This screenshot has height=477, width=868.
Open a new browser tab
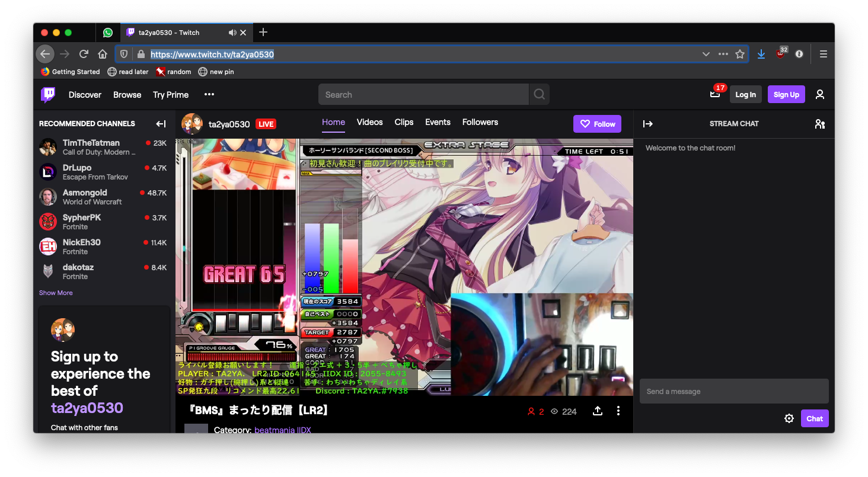pyautogui.click(x=263, y=32)
